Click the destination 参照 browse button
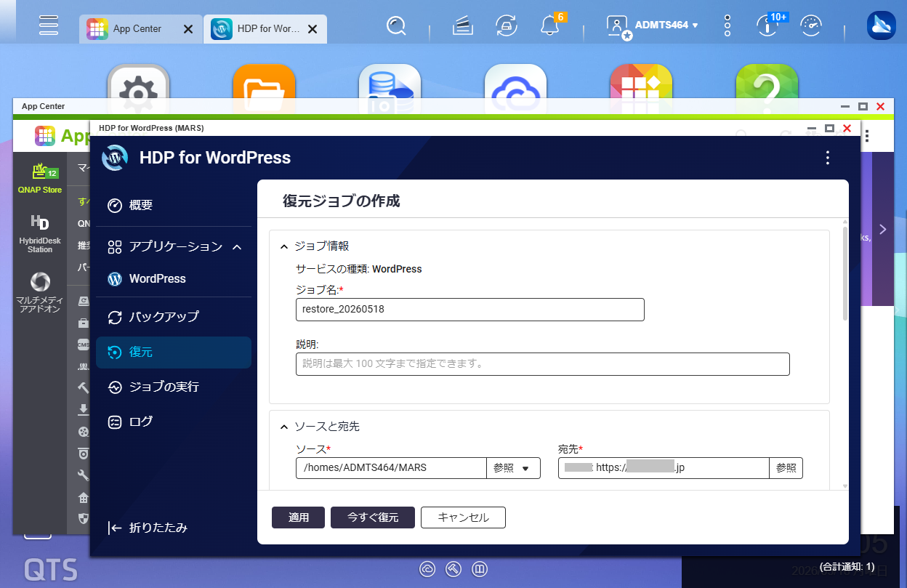 786,468
